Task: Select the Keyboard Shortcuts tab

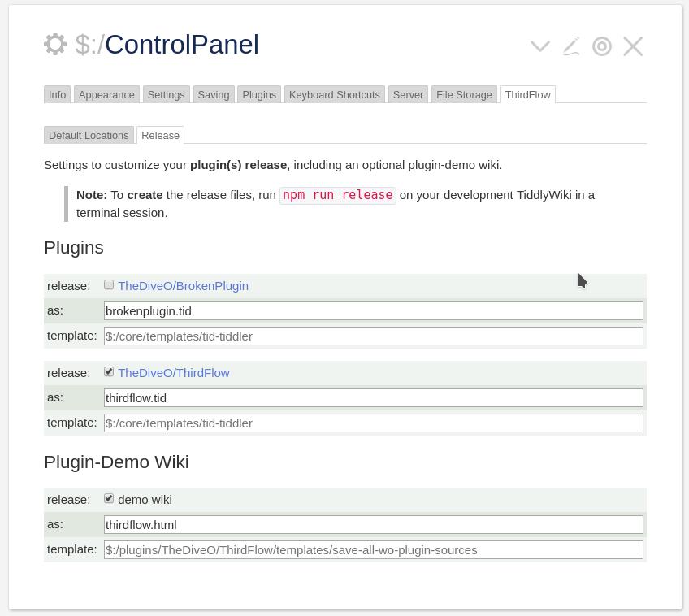Action: coord(335,94)
